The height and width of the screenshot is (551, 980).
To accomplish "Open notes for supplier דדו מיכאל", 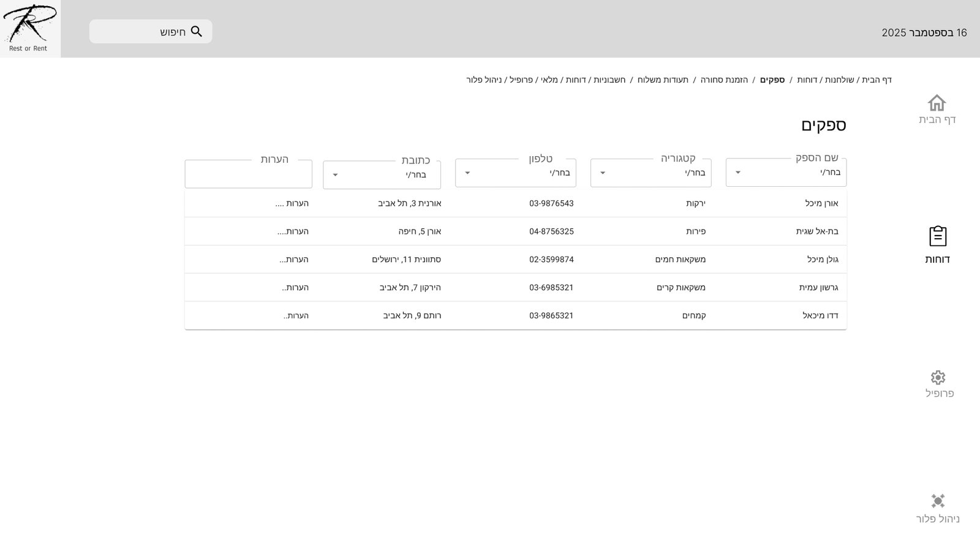I will tap(296, 316).
